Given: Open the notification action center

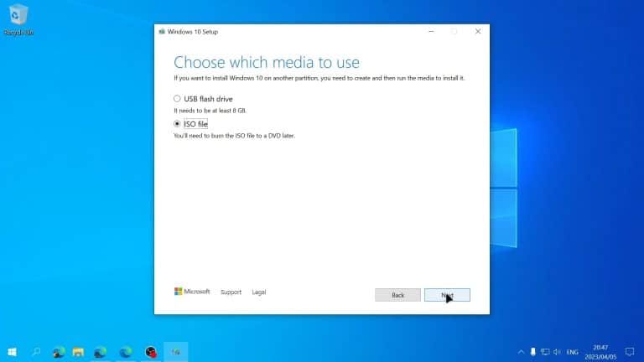Looking at the screenshot, I should [630, 352].
